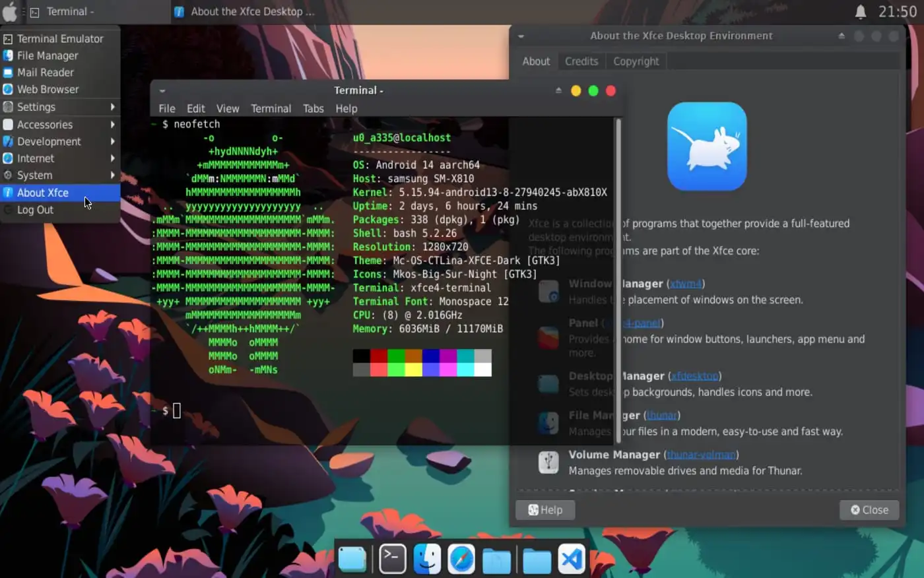Expand the Internet submenu arrow
This screenshot has width=924, height=578.
[x=113, y=158]
